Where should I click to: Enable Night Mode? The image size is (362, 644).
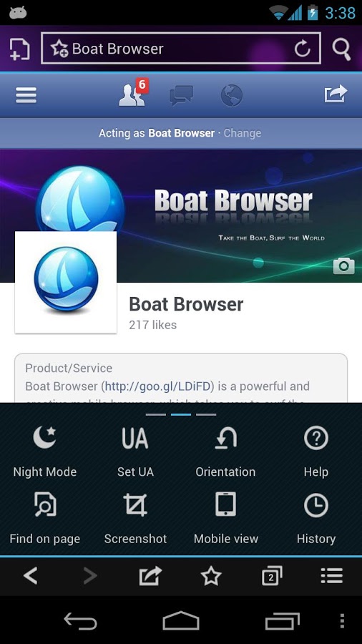click(45, 452)
